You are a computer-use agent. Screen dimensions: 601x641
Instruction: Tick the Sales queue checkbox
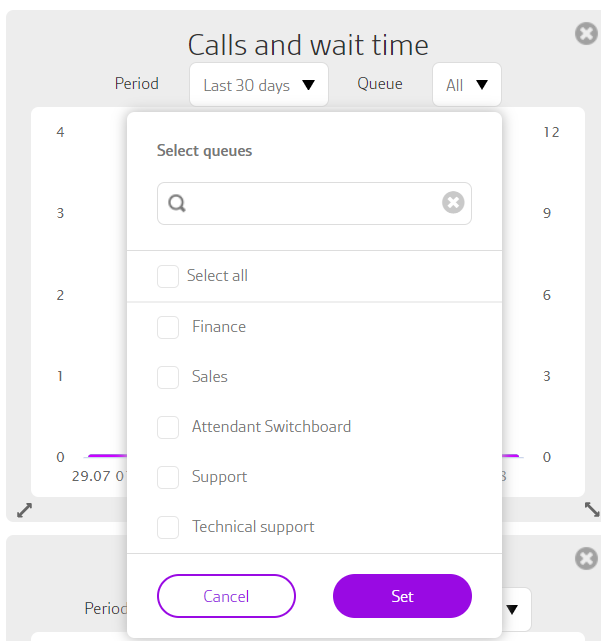click(x=168, y=377)
